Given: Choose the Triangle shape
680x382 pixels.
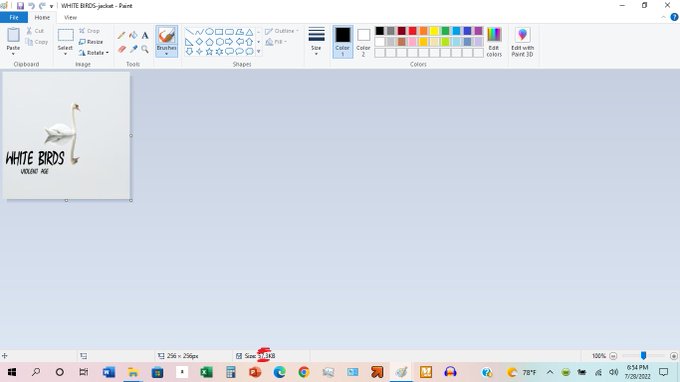Looking at the screenshot, I should coord(249,32).
